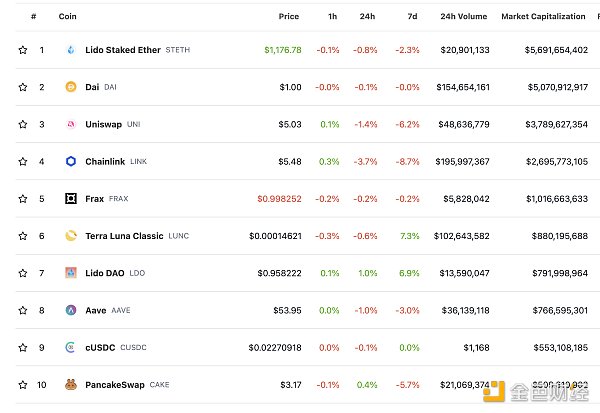Viewport: 600px width, 413px height.
Task: Click the Frax coin icon
Action: 71,198
